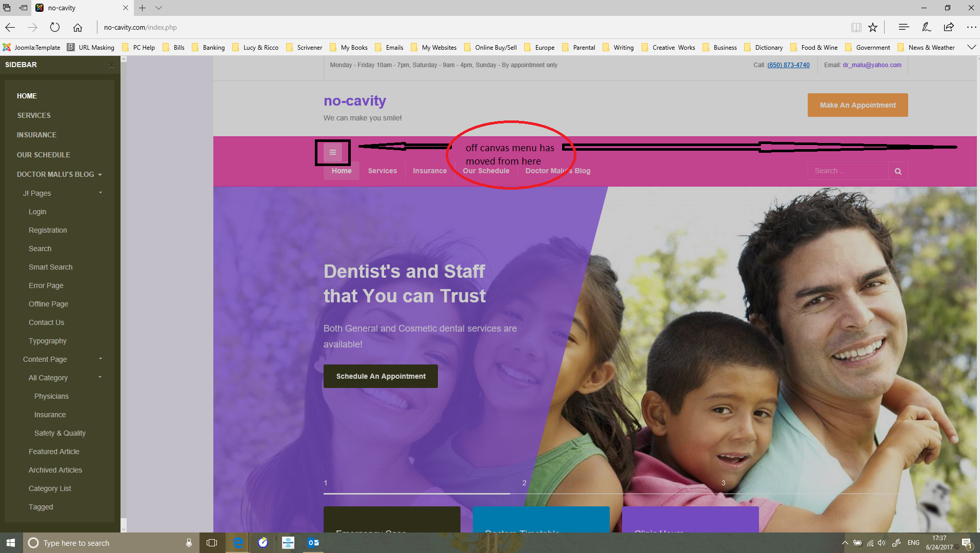The width and height of the screenshot is (980, 553).
Task: Click the browser Refresh icon
Action: tap(55, 27)
